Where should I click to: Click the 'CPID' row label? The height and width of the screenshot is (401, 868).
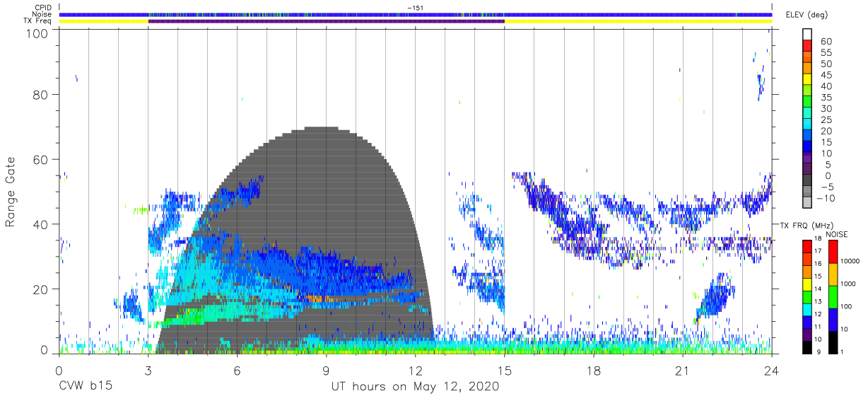tap(44, 7)
